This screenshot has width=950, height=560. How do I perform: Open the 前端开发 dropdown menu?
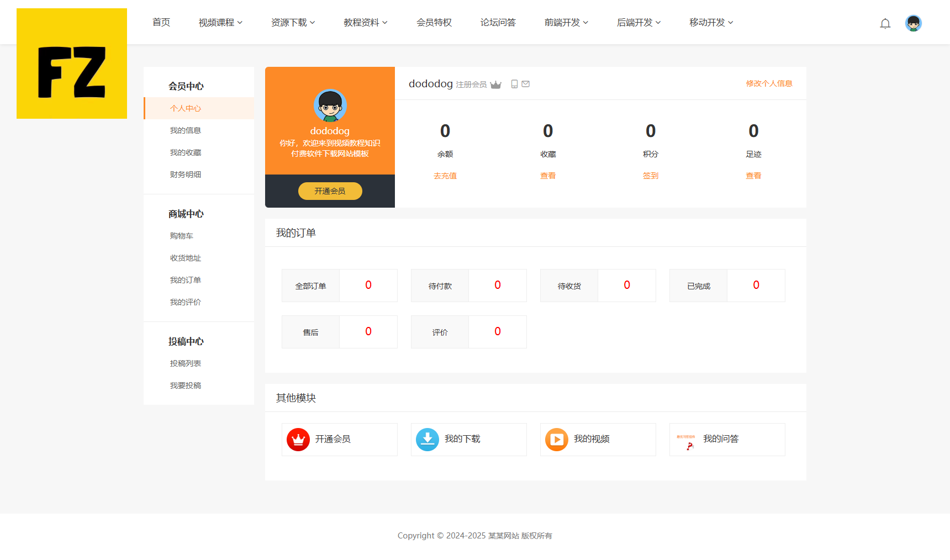coord(566,23)
